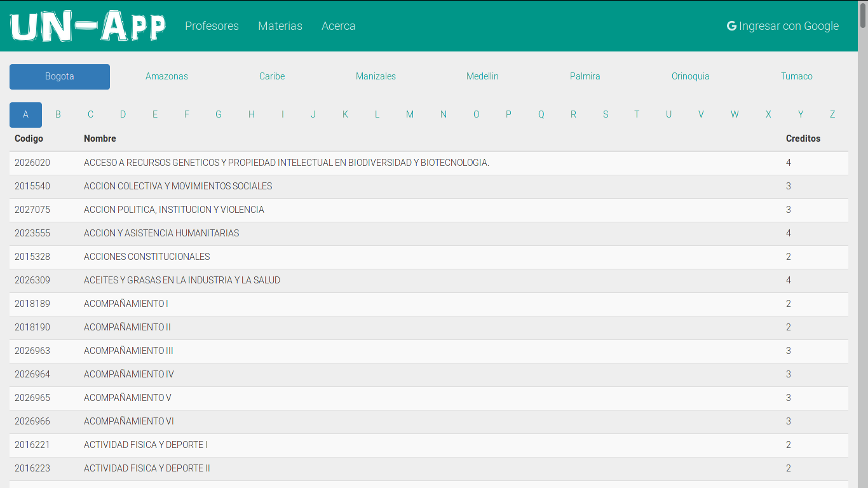Image resolution: width=868 pixels, height=488 pixels.
Task: Switch to the Caribe campus tab
Action: coord(272,76)
